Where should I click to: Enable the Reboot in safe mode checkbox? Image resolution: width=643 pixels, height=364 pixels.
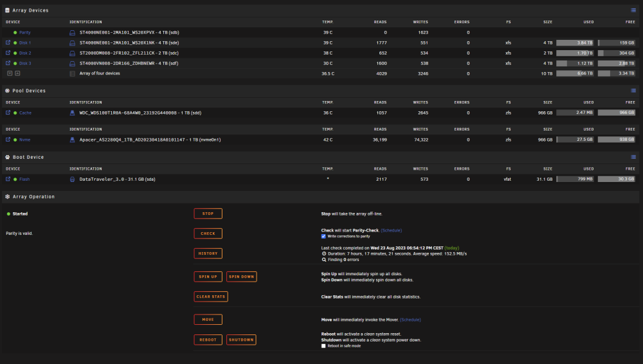323,346
